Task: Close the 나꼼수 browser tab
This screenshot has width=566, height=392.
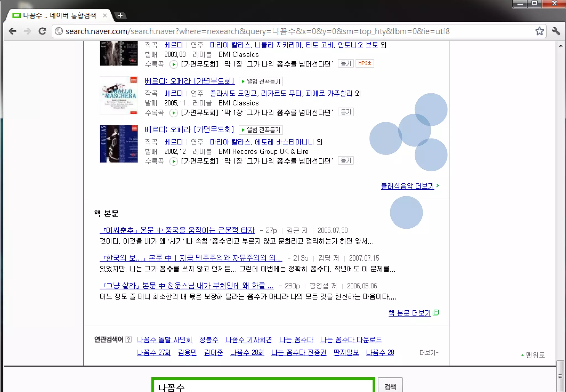Action: coord(105,15)
